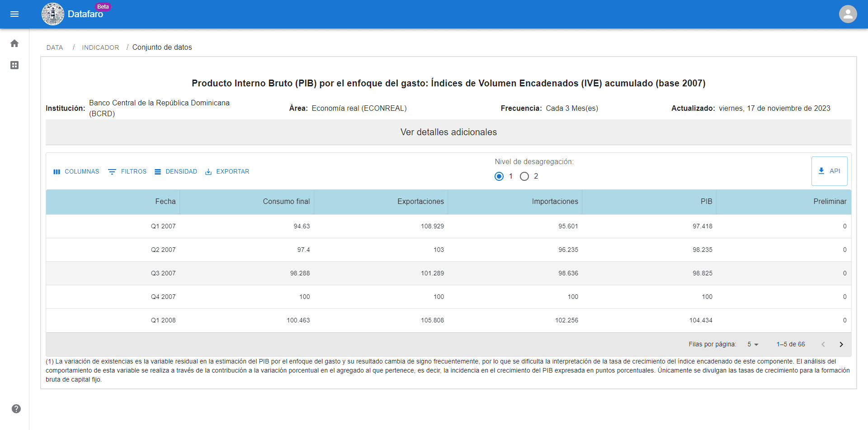
Task: Click Exportaciones value 105.808
Action: [x=433, y=321]
